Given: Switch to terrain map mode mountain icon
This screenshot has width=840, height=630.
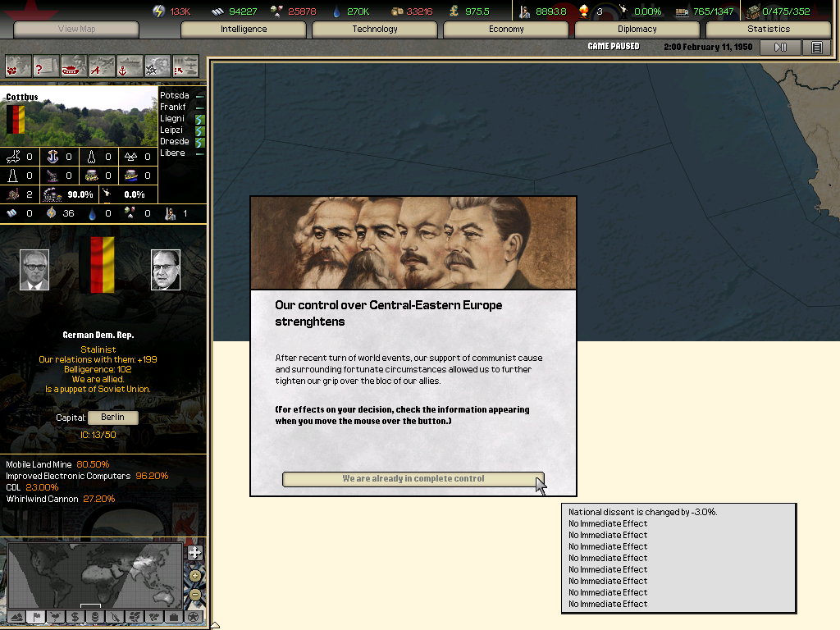Looking at the screenshot, I should click(16, 616).
